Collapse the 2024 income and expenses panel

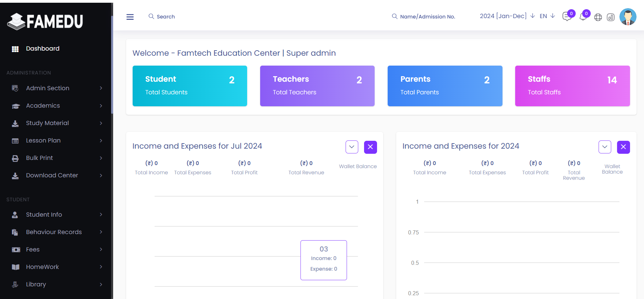pyautogui.click(x=605, y=147)
